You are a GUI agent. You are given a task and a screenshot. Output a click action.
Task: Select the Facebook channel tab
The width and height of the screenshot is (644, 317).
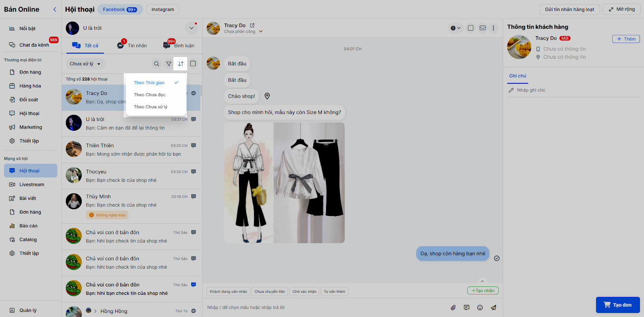[120, 9]
